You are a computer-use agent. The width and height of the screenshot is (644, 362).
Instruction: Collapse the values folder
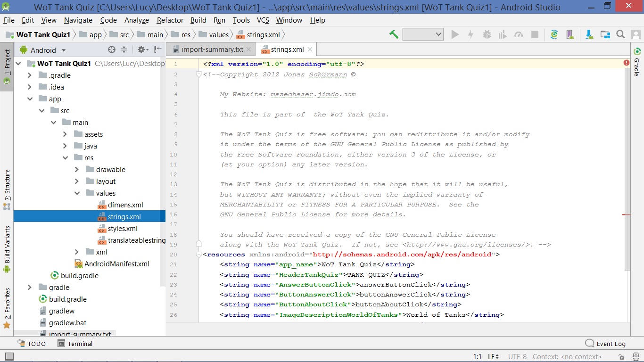pos(77,193)
